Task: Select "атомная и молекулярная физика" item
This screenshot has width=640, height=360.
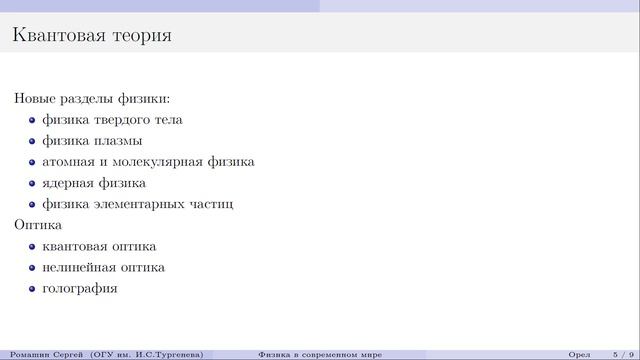Action: pos(148,162)
